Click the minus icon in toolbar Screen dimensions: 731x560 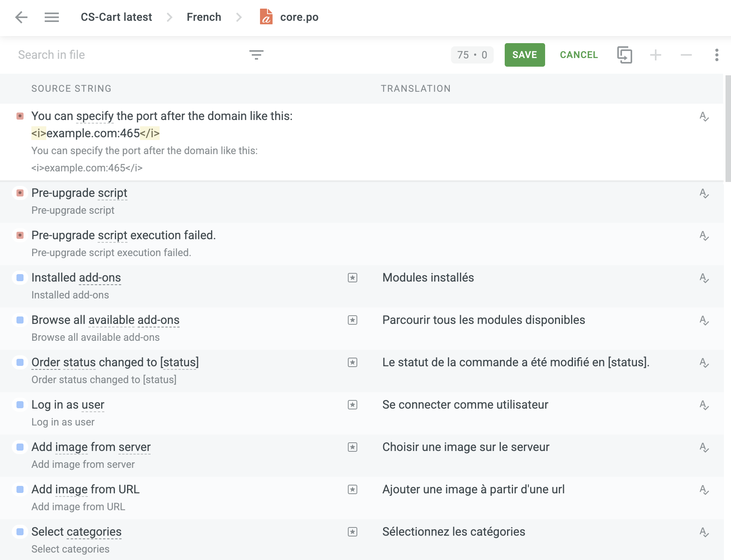point(686,55)
